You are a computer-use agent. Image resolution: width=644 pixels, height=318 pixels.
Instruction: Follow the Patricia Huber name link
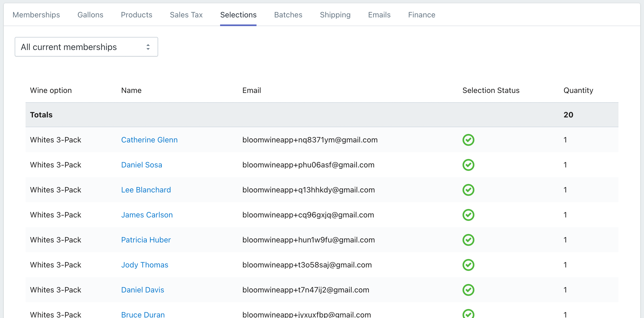point(146,240)
